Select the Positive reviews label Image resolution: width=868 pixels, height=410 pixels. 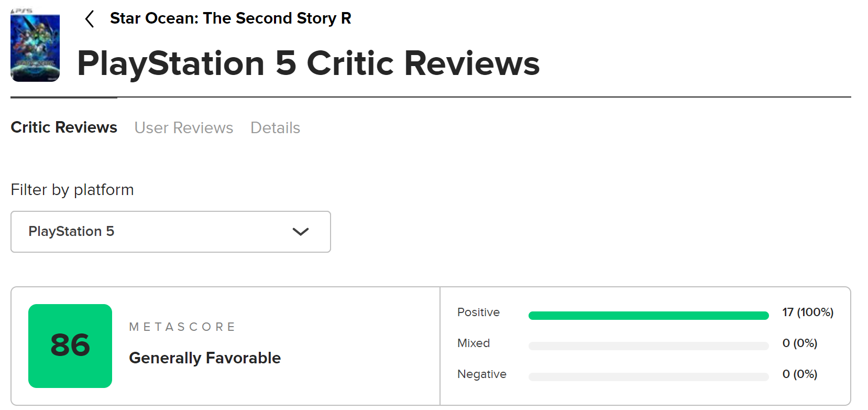tap(478, 312)
